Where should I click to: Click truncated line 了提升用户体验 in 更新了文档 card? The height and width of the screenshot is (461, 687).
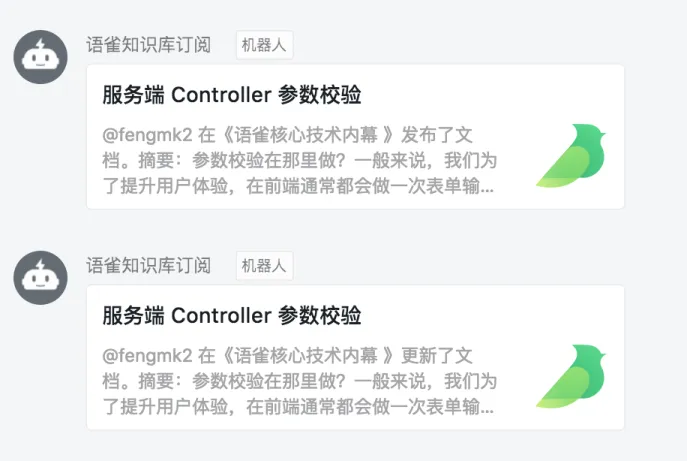pos(298,407)
